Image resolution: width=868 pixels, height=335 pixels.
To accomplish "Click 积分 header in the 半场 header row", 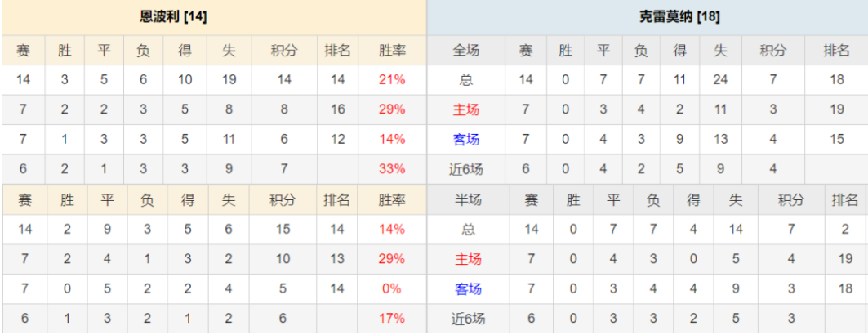I will click(x=791, y=200).
